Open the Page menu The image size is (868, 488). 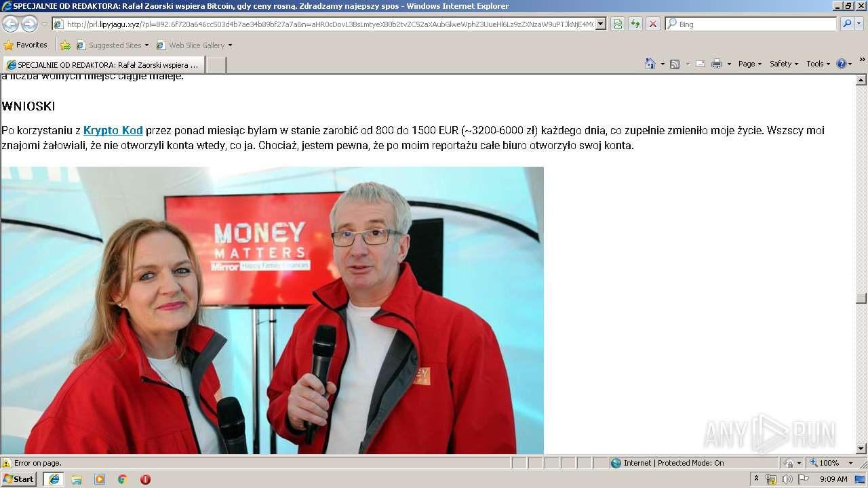pyautogui.click(x=749, y=64)
